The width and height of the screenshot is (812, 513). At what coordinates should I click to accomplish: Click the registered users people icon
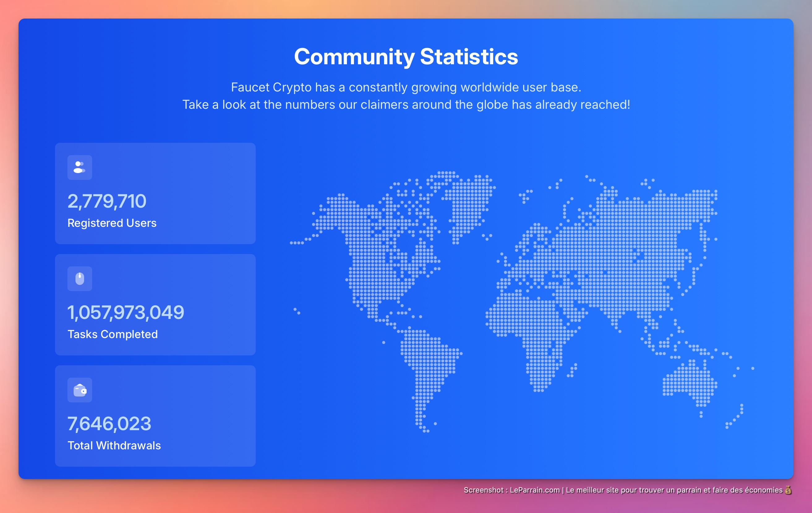[x=79, y=167]
